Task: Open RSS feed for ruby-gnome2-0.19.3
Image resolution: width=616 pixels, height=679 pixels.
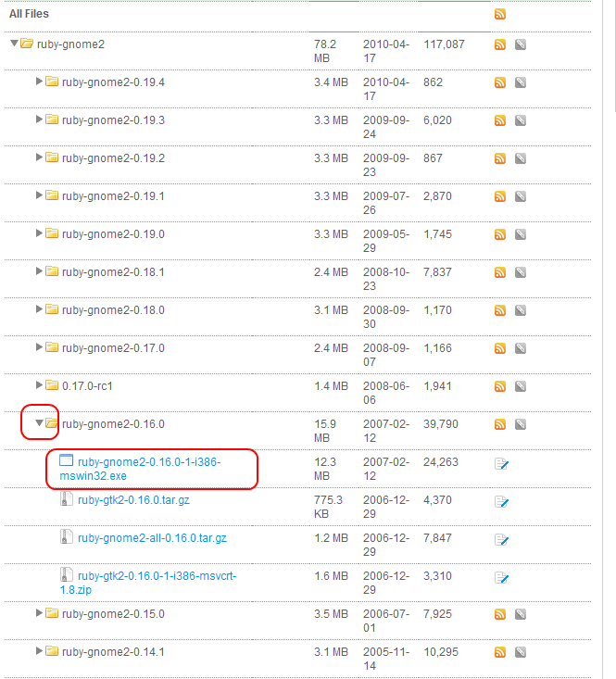Action: click(x=500, y=120)
